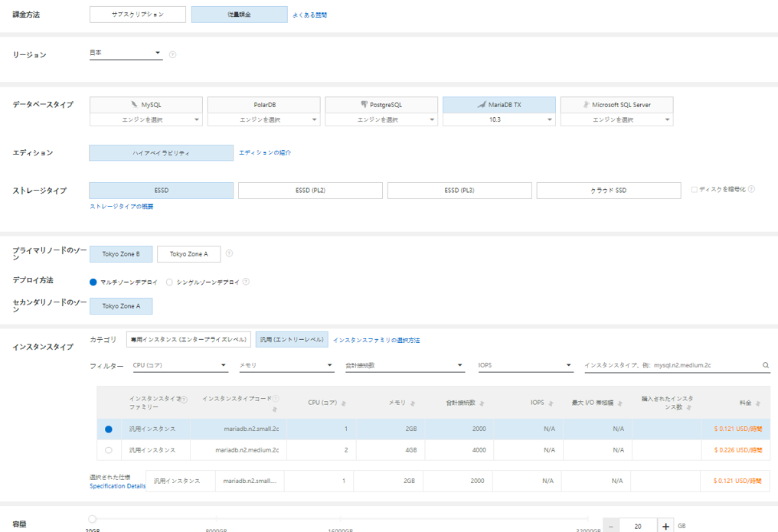Screen dimensions: 778x532
Task: Click help icon beside disk encryption checkbox
Action: tap(751, 189)
